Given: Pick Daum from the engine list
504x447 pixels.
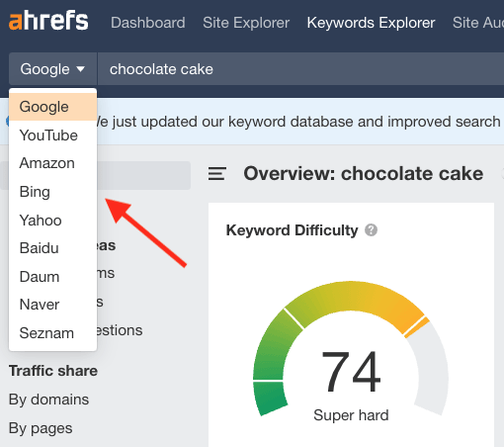Looking at the screenshot, I should tap(53, 276).
